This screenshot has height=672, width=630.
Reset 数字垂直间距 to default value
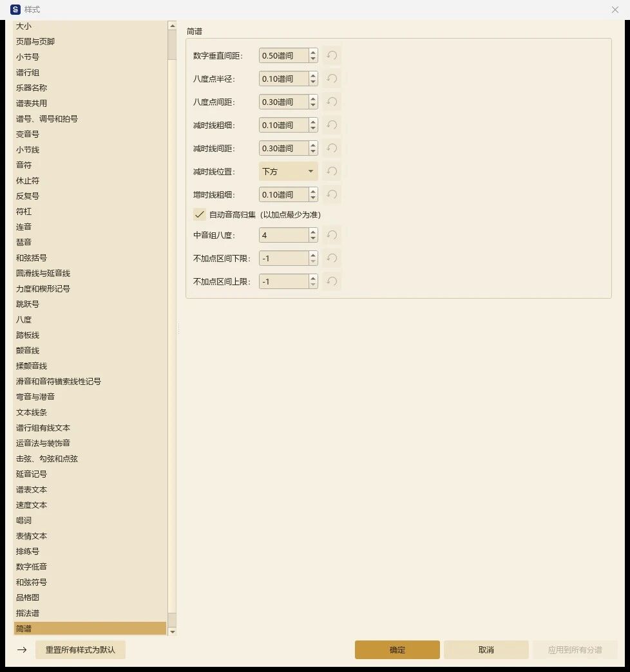(332, 56)
